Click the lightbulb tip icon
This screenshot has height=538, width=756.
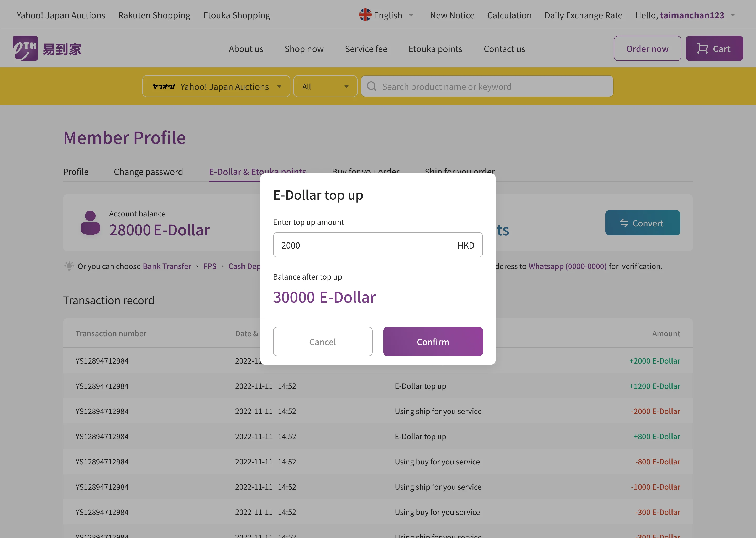click(69, 266)
